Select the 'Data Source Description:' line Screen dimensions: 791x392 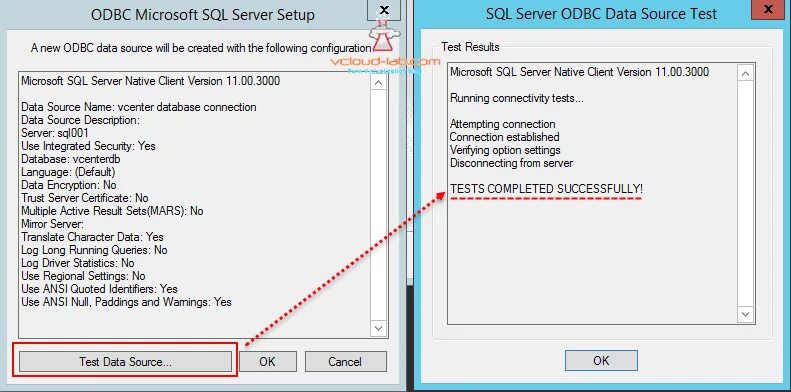80,120
